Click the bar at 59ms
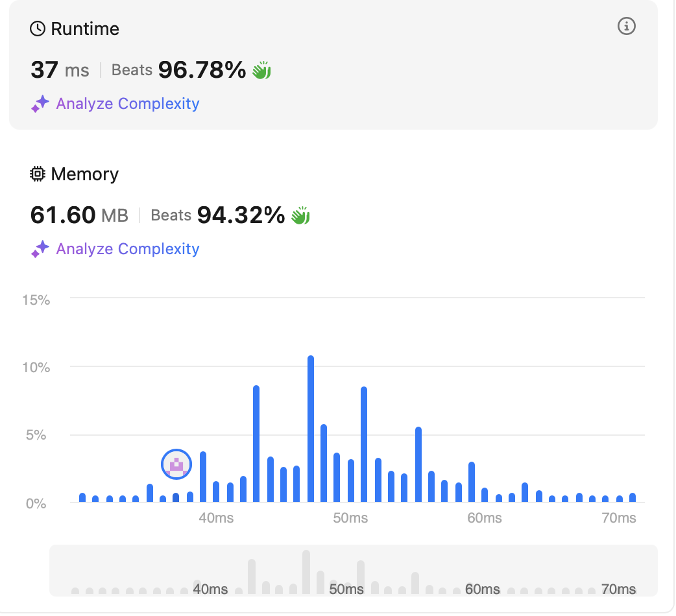The width and height of the screenshot is (676, 616). coord(472,482)
